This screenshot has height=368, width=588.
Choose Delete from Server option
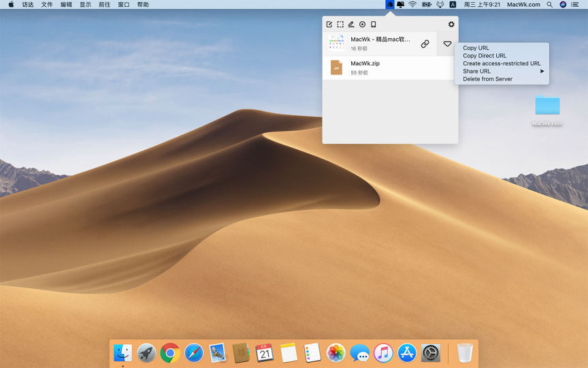coord(487,79)
